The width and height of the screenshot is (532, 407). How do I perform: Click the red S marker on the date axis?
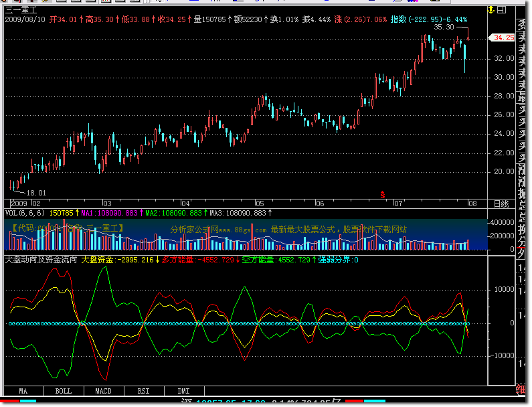coord(383,195)
